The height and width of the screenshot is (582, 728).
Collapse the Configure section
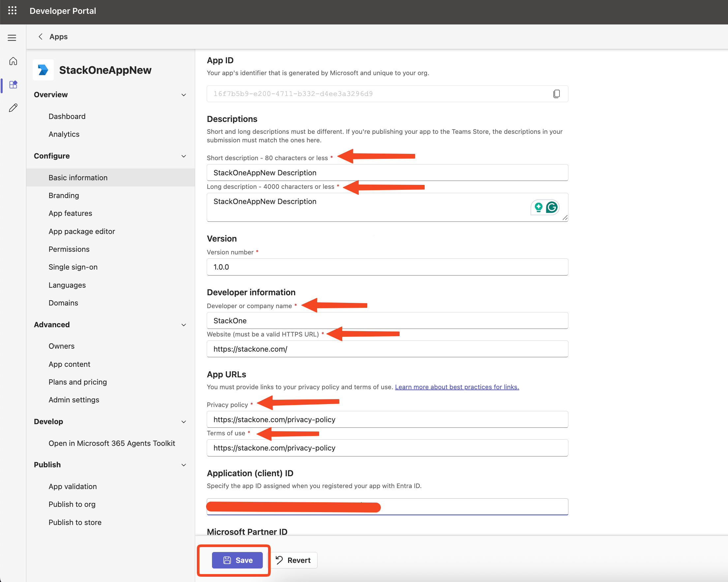click(x=184, y=156)
